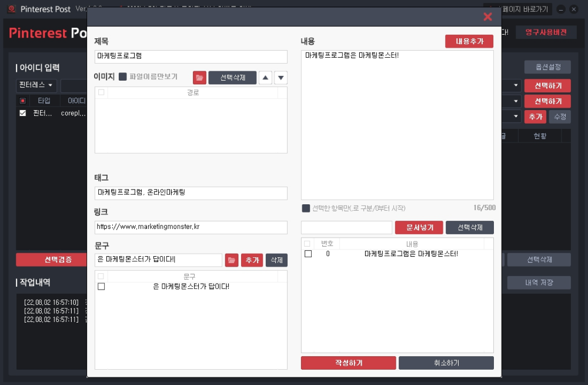Screen dimensions: 588x385
Task: Expand the 핀터레스 type dropdown
Action: tap(36, 85)
